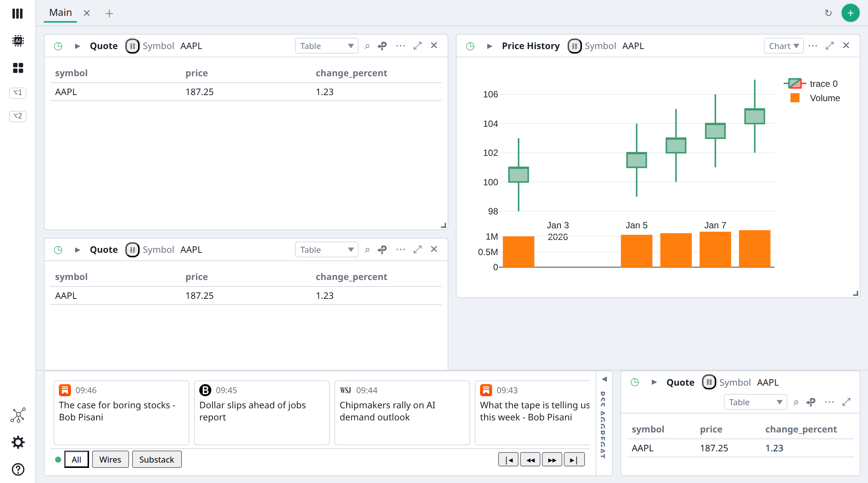Go to previous news page
The height and width of the screenshot is (483, 868).
530,460
